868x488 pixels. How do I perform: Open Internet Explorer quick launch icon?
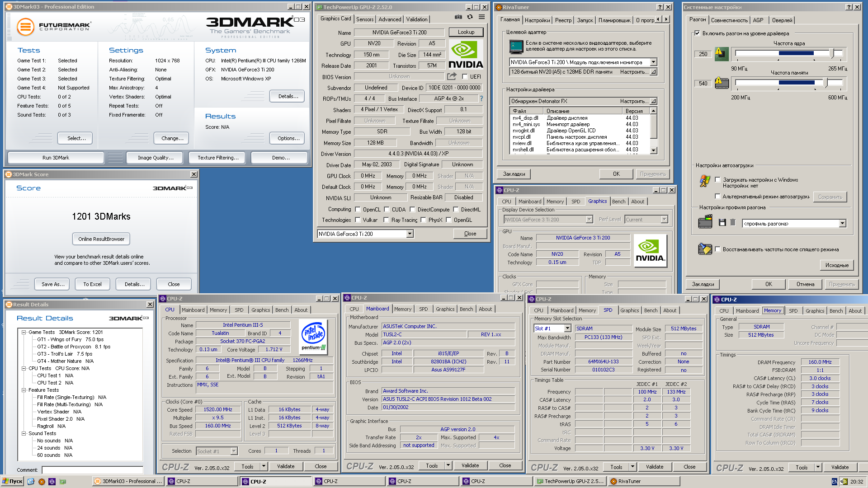click(31, 482)
